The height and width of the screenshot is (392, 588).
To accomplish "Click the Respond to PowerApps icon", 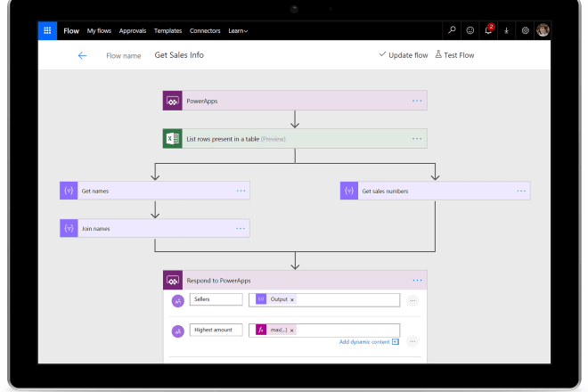I will point(173,280).
